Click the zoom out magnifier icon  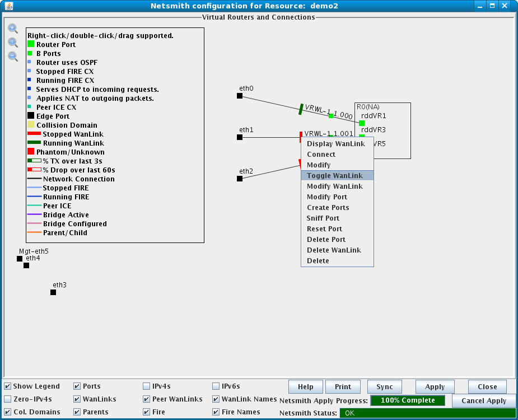pos(13,56)
